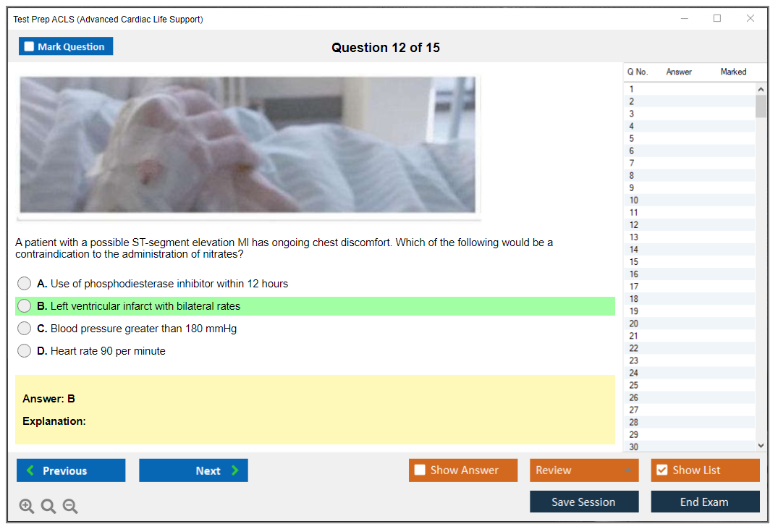This screenshot has height=532, width=778.
Task: Click the reset zoom magnifier icon
Action: [x=48, y=507]
